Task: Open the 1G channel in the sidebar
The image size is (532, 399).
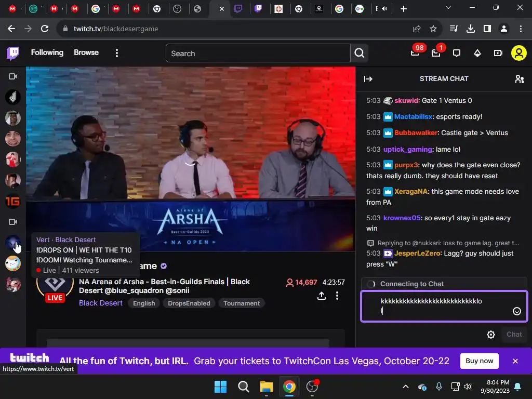Action: tap(13, 202)
